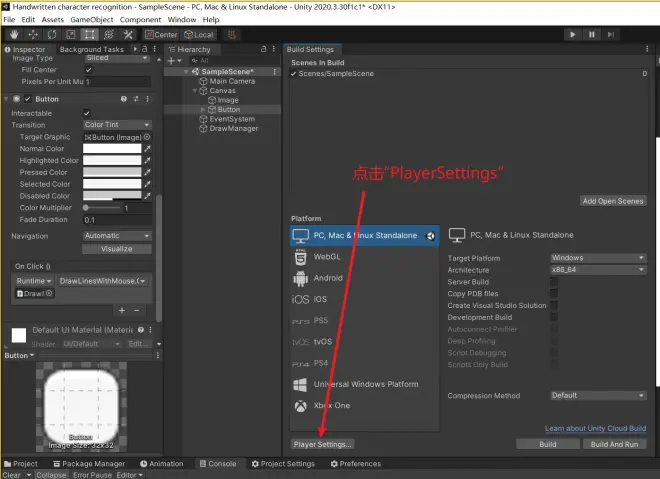Open the Target Platform Windows dropdown
Image resolution: width=660 pixels, height=479 pixels.
598,258
